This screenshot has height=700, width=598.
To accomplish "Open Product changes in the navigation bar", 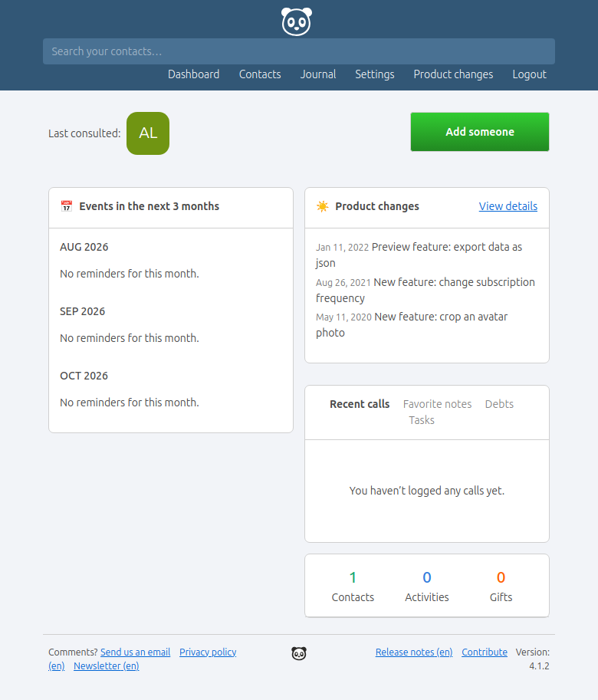I will [x=453, y=74].
